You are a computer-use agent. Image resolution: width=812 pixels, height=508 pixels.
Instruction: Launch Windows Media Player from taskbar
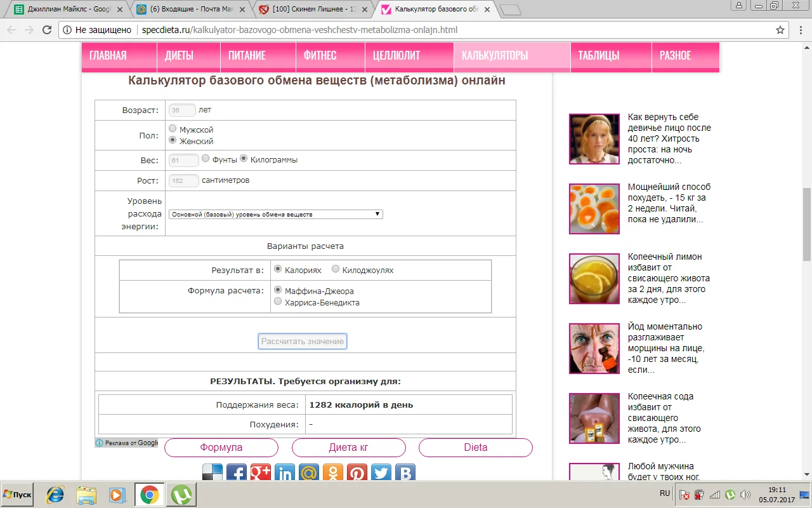tap(116, 494)
